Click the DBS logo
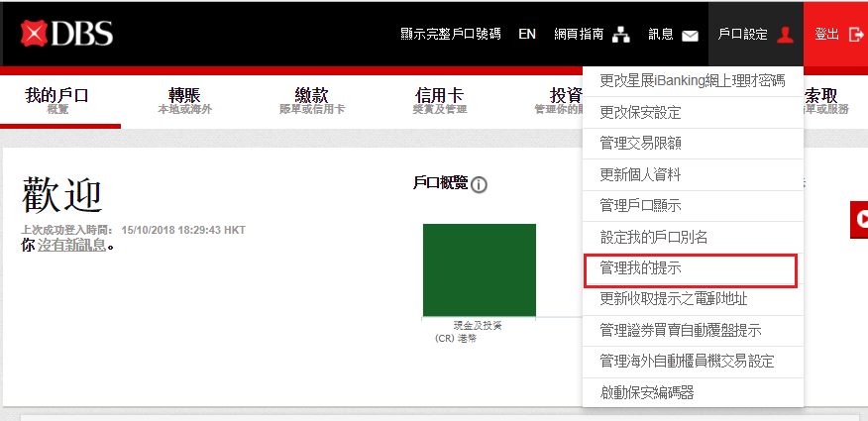The height and width of the screenshot is (421, 868). (67, 34)
